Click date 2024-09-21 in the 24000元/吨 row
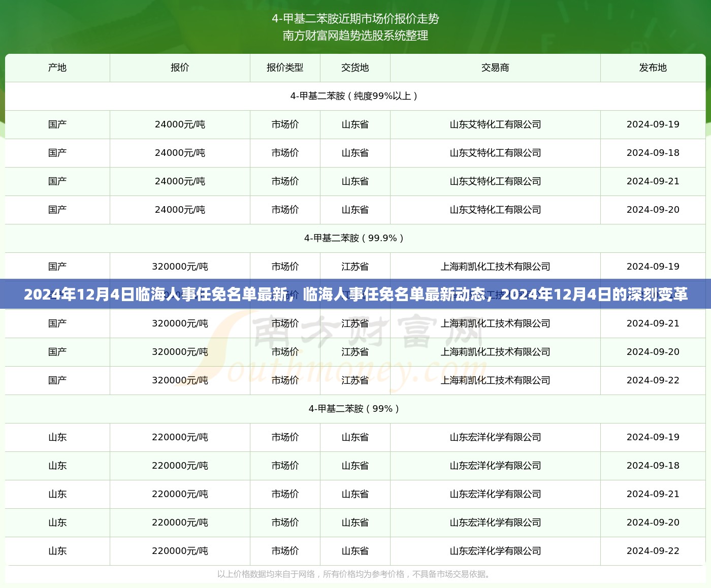 pyautogui.click(x=653, y=181)
